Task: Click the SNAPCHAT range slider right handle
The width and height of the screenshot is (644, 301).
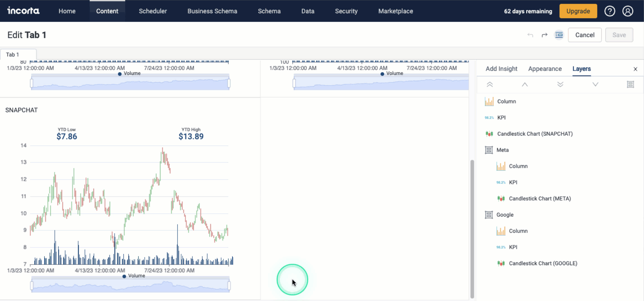Action: click(229, 286)
